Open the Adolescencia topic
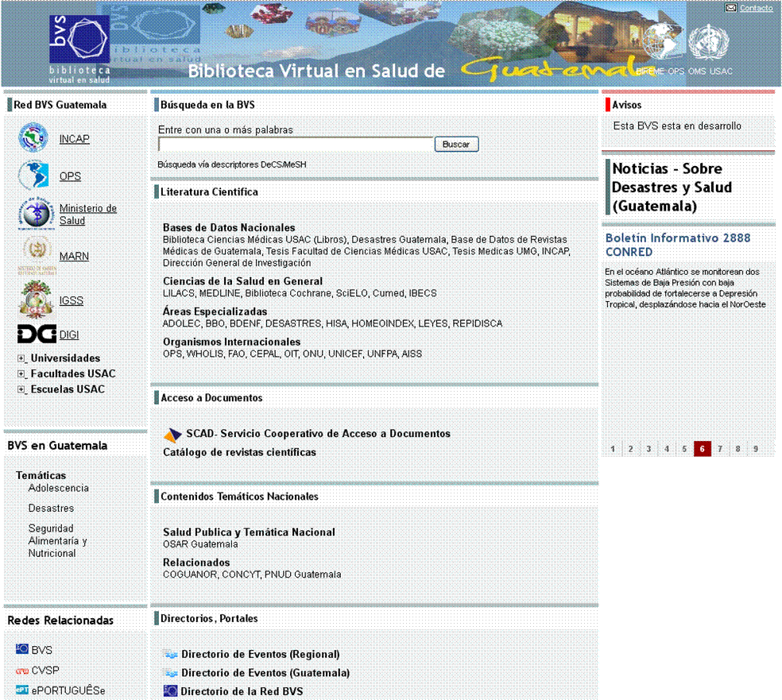This screenshot has height=700, width=782. 58,488
